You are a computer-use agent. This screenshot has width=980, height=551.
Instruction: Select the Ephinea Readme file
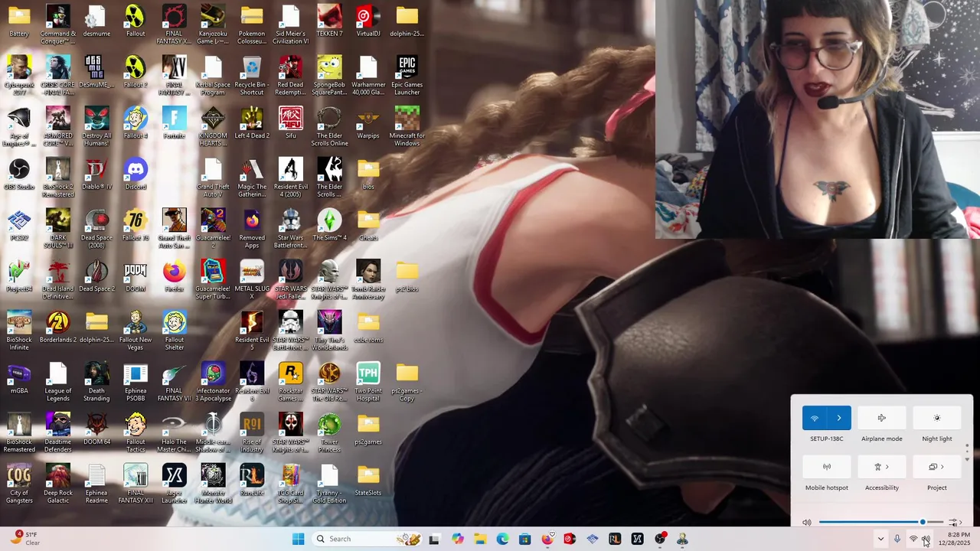coord(96,484)
